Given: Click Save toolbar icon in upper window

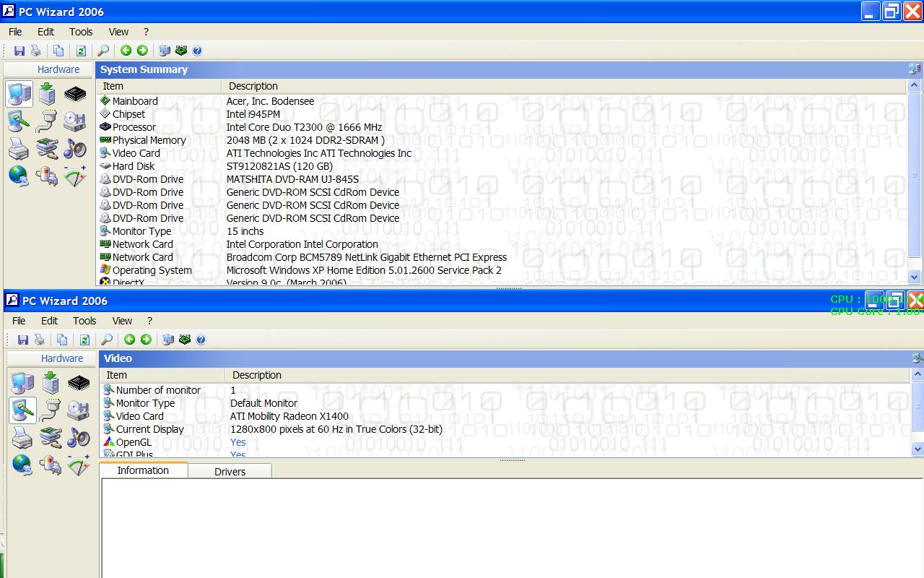Looking at the screenshot, I should click(x=19, y=51).
